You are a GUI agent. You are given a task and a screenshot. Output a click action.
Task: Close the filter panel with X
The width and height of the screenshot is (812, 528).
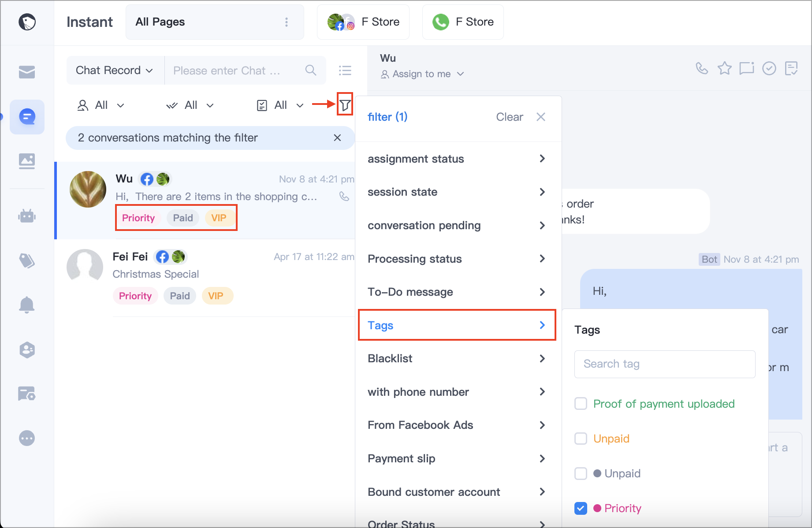(x=541, y=117)
